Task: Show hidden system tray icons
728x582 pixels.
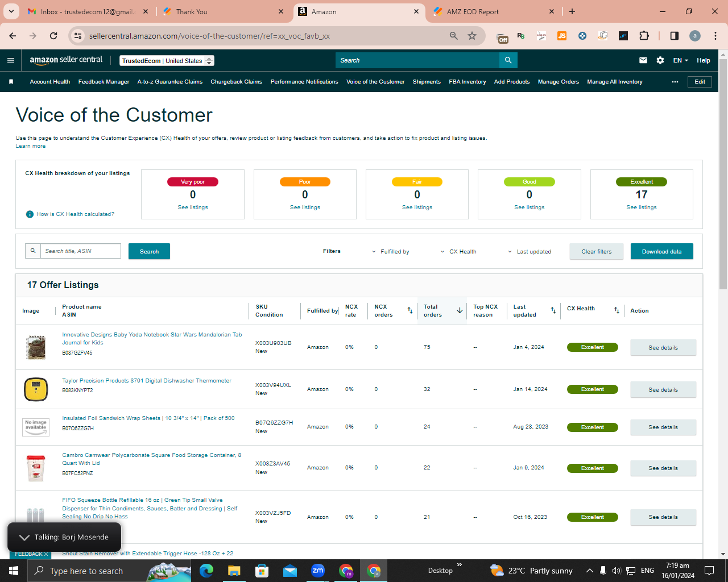Action: [590, 571]
